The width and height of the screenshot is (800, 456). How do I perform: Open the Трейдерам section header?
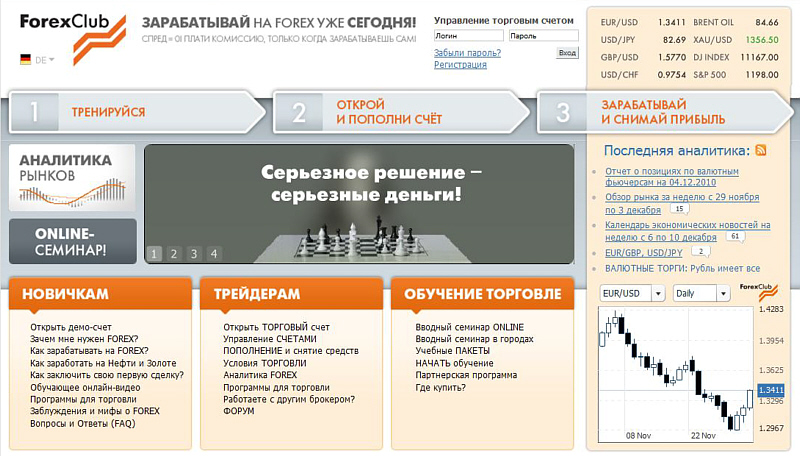click(291, 294)
